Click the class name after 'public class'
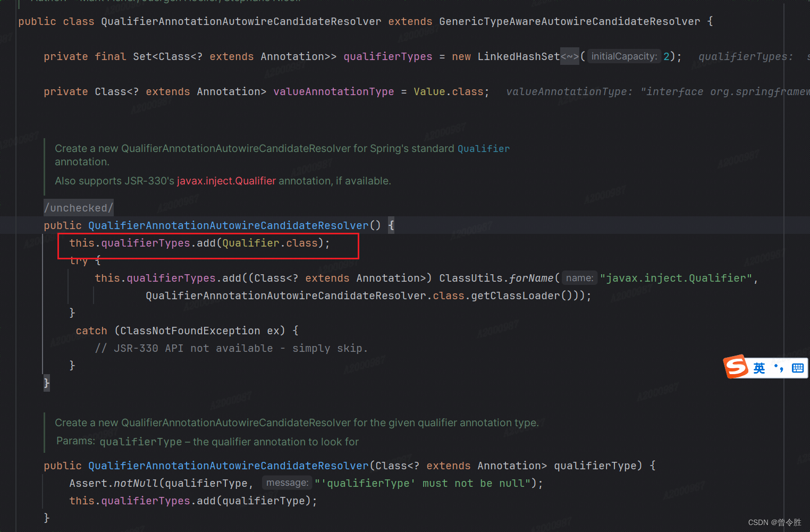 point(241,21)
